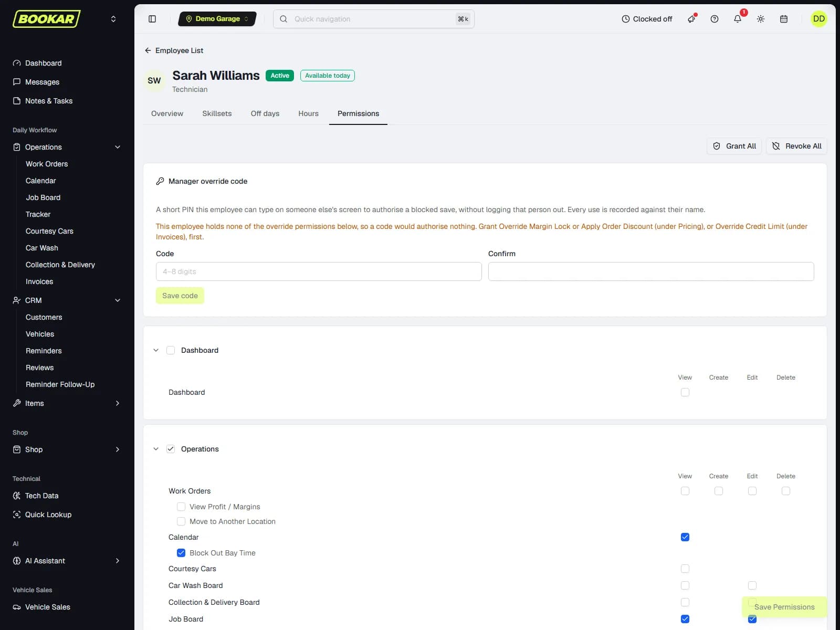The image size is (840, 630).
Task: Open the Demo Garage location selector
Action: [217, 19]
